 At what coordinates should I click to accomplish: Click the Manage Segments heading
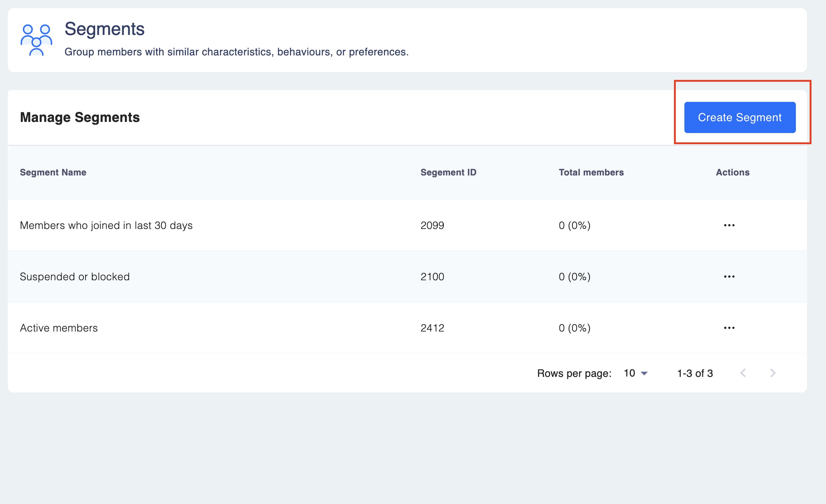pyautogui.click(x=80, y=117)
